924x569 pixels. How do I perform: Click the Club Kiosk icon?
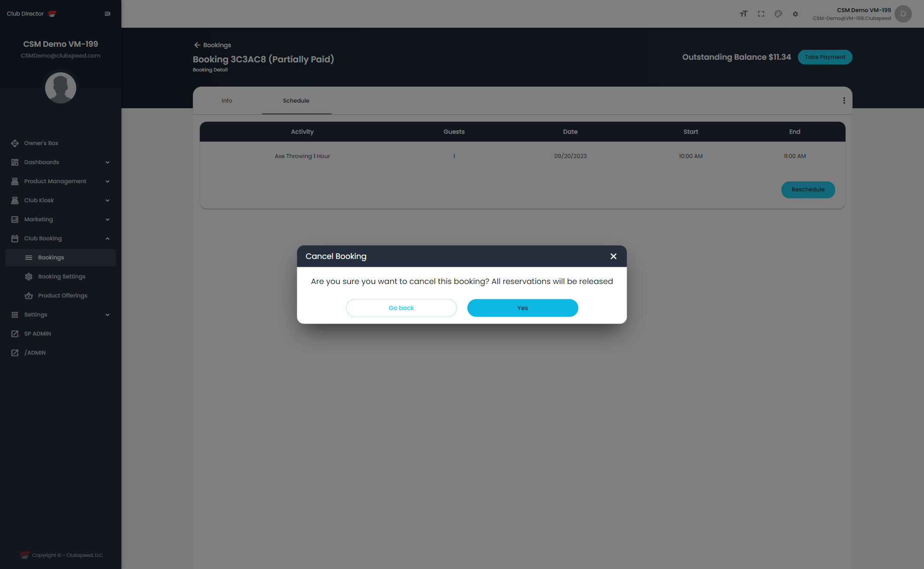(15, 200)
